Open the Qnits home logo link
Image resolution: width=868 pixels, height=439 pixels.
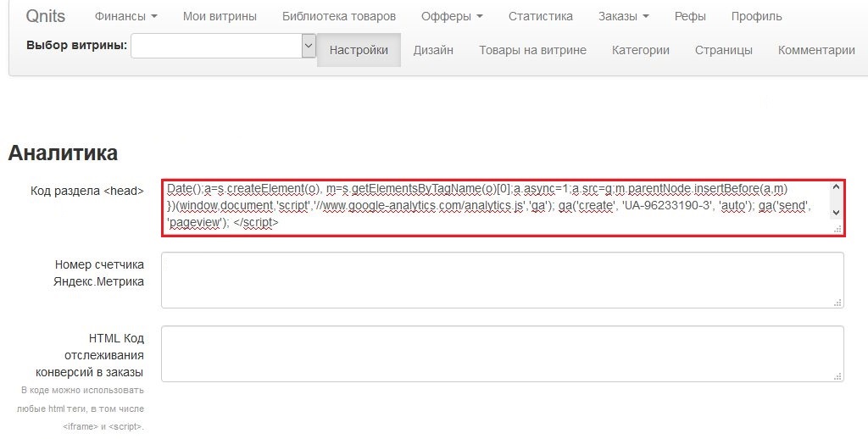coord(46,16)
